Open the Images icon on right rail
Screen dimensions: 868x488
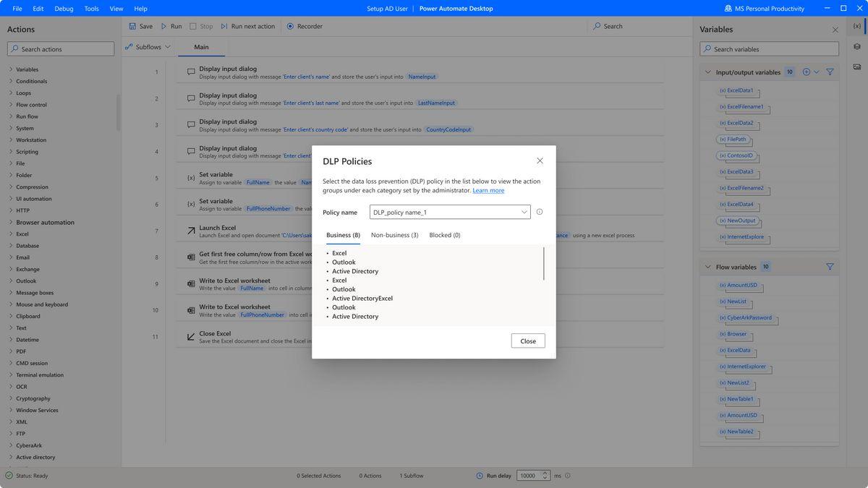857,67
